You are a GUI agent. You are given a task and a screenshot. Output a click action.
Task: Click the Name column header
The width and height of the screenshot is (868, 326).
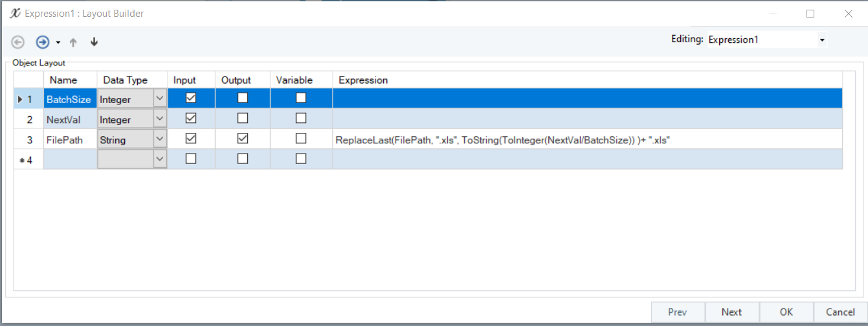63,80
